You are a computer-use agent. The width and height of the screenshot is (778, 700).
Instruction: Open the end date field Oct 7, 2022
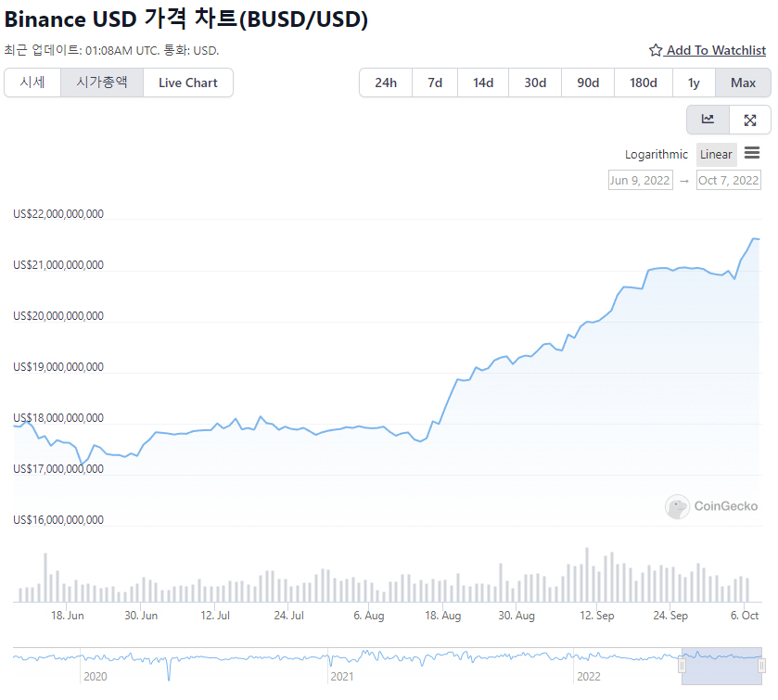coord(729,180)
